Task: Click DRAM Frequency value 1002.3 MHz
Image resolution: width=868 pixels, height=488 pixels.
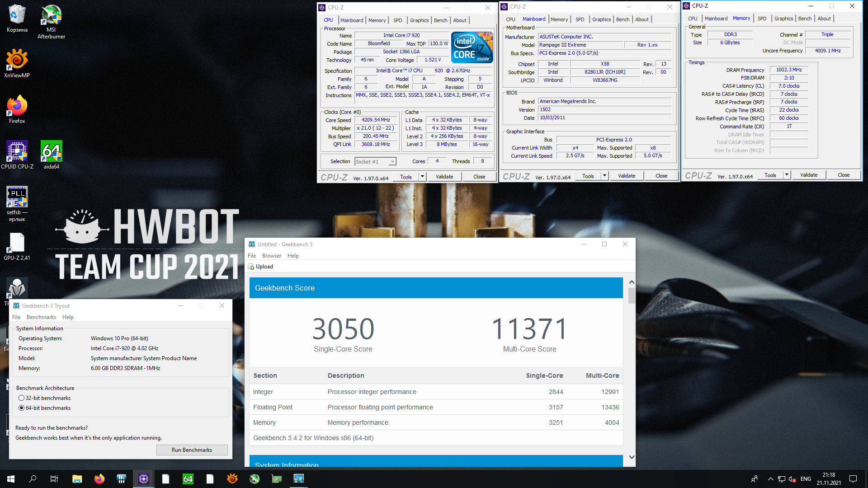Action: click(789, 70)
